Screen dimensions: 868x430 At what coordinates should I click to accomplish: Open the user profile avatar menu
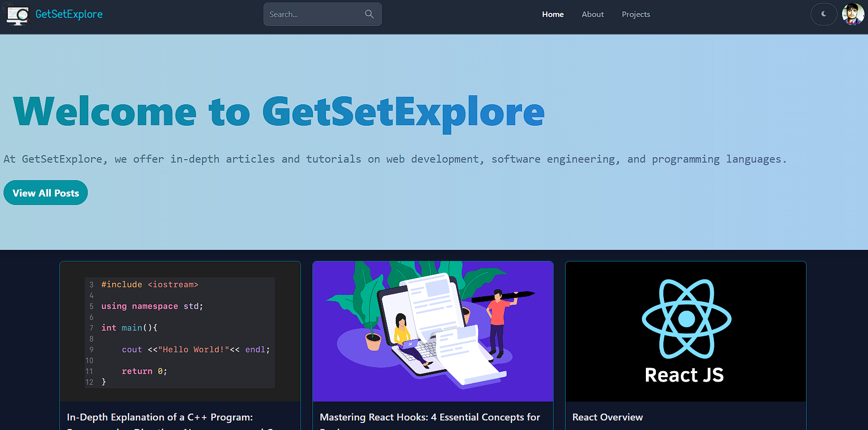pos(853,14)
